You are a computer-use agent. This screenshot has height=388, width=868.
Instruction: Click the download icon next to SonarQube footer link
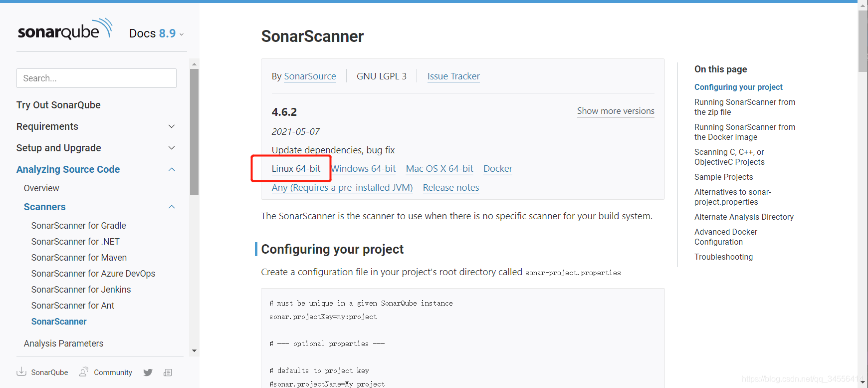click(x=21, y=372)
